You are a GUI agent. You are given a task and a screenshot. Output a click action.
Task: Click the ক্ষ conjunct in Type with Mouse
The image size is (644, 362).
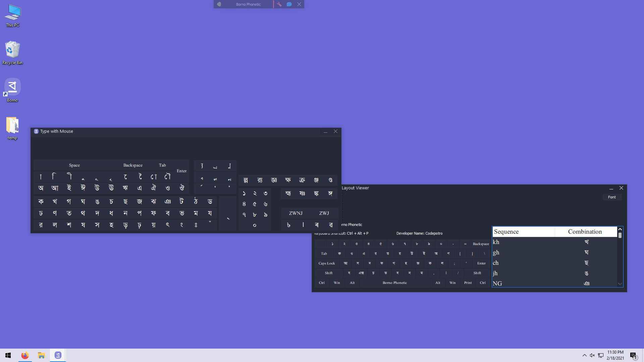(x=288, y=180)
